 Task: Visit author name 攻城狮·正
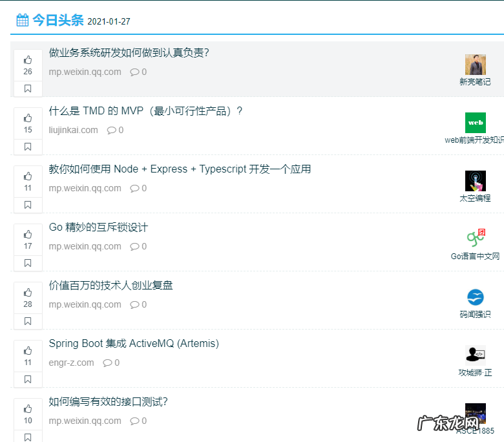(x=475, y=373)
